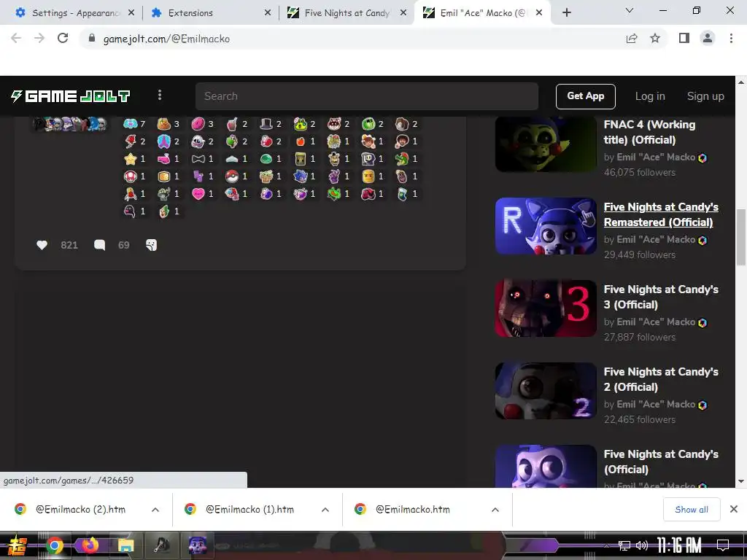Click Show all downloads

point(692,510)
